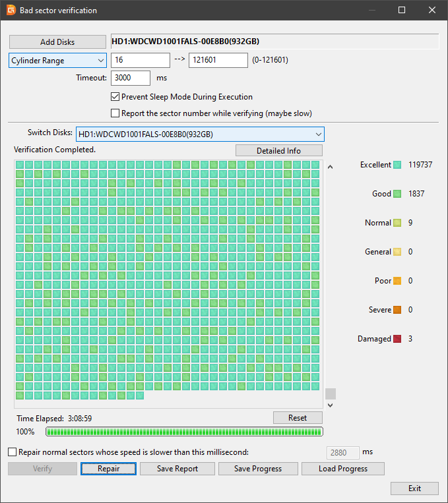Click the Excellent teal legend swatch

tap(397, 165)
